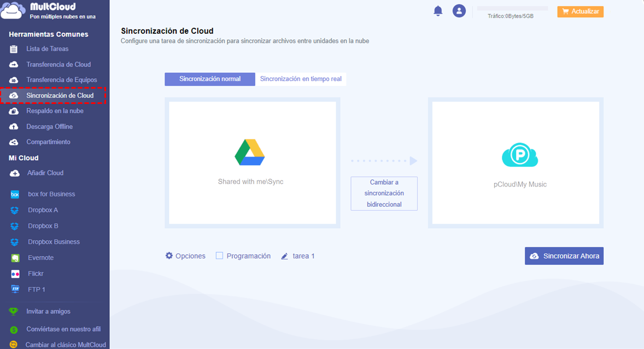Click the tarea 1 task name

(303, 256)
